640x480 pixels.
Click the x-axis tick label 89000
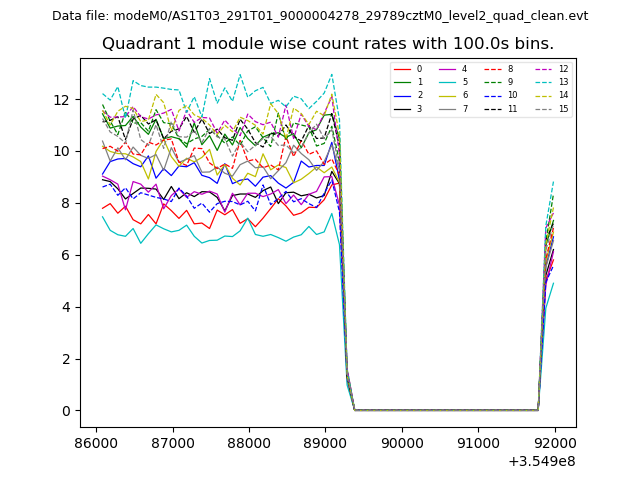[x=326, y=442]
